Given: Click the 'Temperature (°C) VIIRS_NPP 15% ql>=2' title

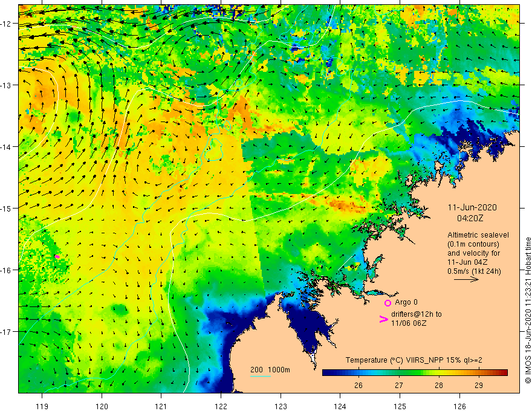Looking at the screenshot, I should click(414, 360).
